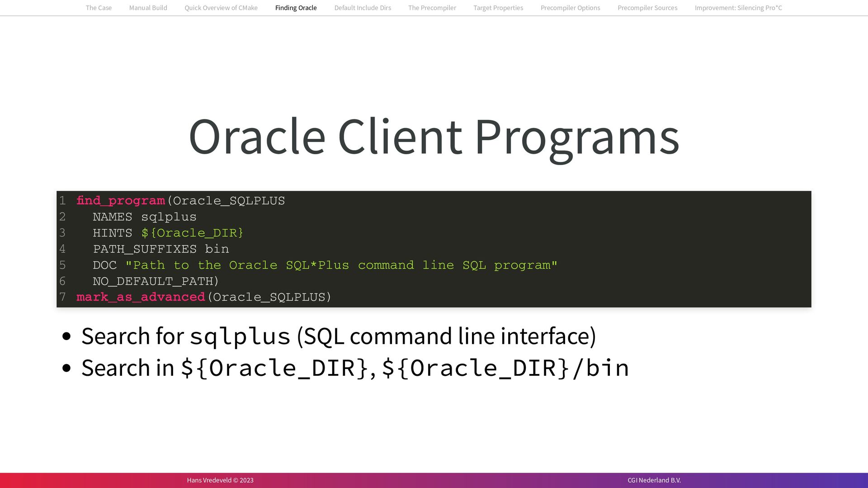Image resolution: width=868 pixels, height=488 pixels.
Task: Click the 'NAMES sqlplus' code line
Action: tap(145, 217)
